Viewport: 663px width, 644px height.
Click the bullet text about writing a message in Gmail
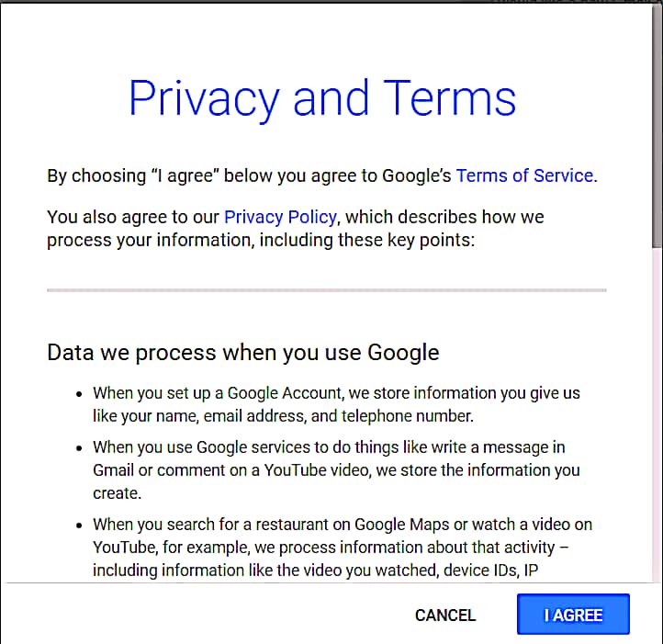[337, 470]
